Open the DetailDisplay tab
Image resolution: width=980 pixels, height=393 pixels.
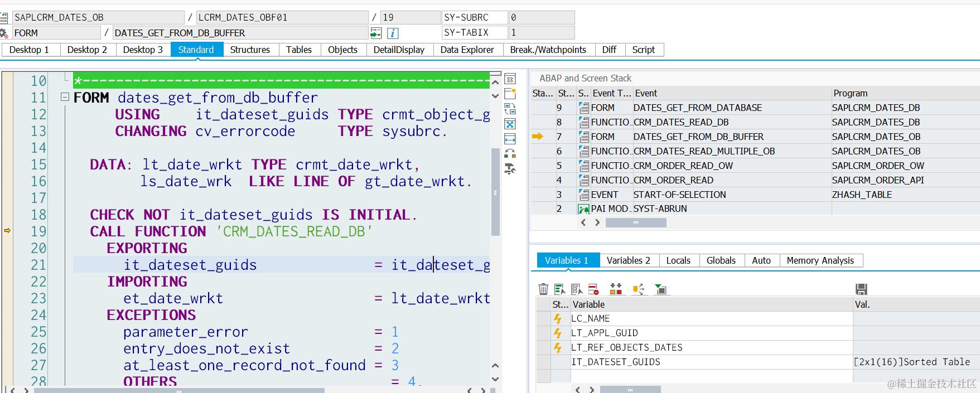[x=399, y=50]
